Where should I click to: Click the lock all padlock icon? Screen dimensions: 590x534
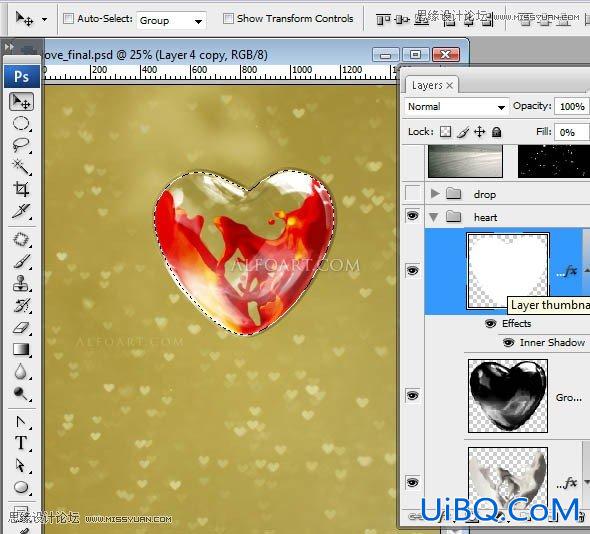pyautogui.click(x=497, y=132)
